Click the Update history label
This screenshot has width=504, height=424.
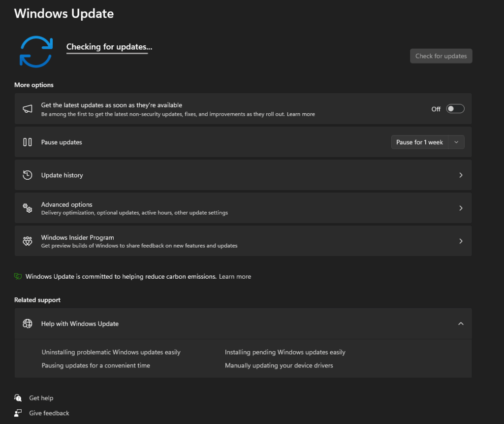(62, 175)
